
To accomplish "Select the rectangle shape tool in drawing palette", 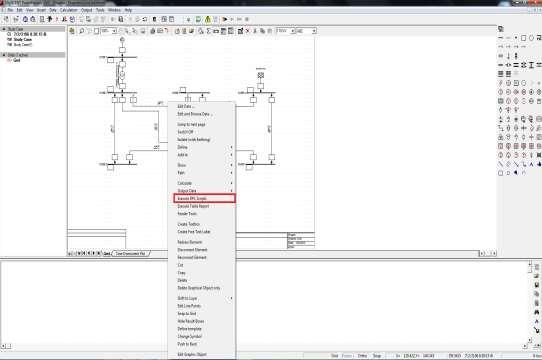I will [524, 38].
